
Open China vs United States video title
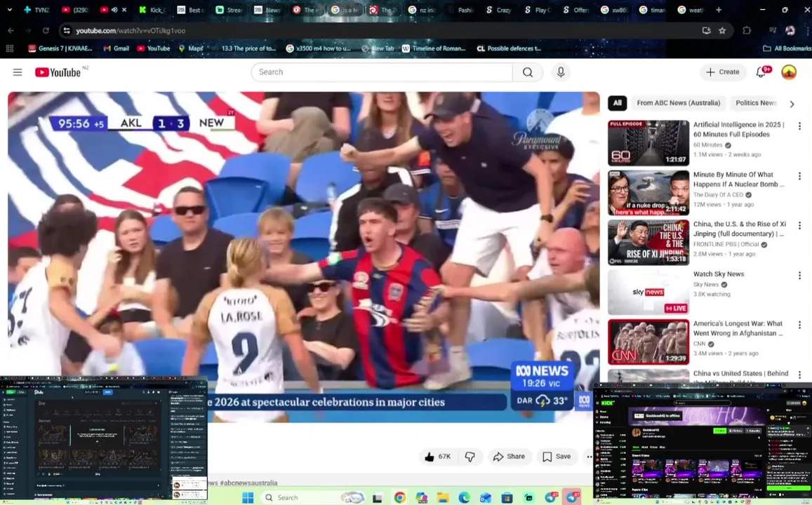point(740,374)
